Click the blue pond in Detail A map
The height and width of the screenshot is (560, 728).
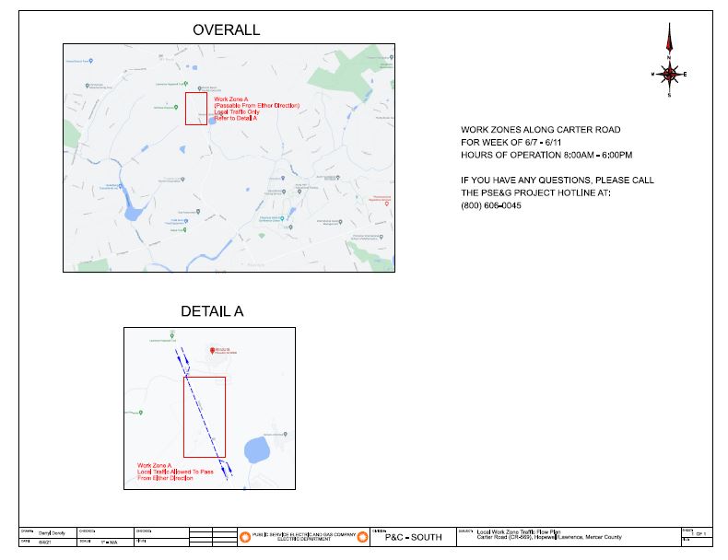(255, 452)
